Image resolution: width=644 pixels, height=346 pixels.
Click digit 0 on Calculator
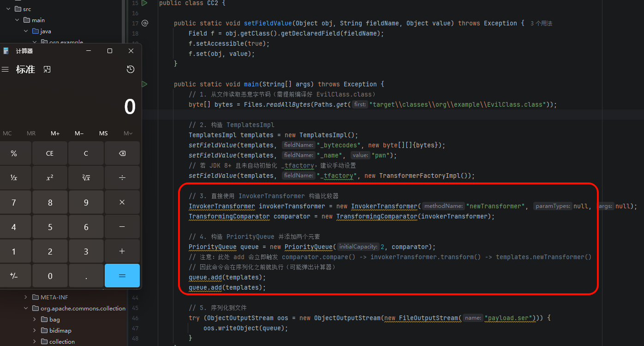[50, 276]
